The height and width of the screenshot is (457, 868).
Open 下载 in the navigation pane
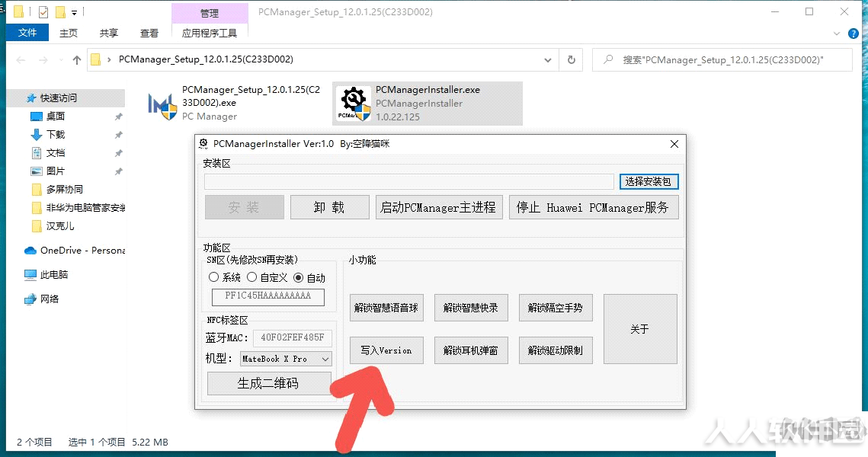pyautogui.click(x=56, y=135)
